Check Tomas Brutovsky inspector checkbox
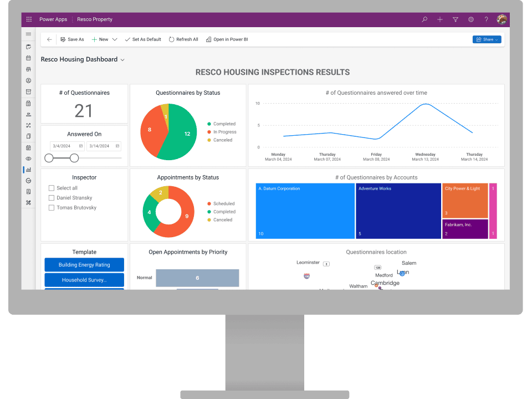 [52, 208]
